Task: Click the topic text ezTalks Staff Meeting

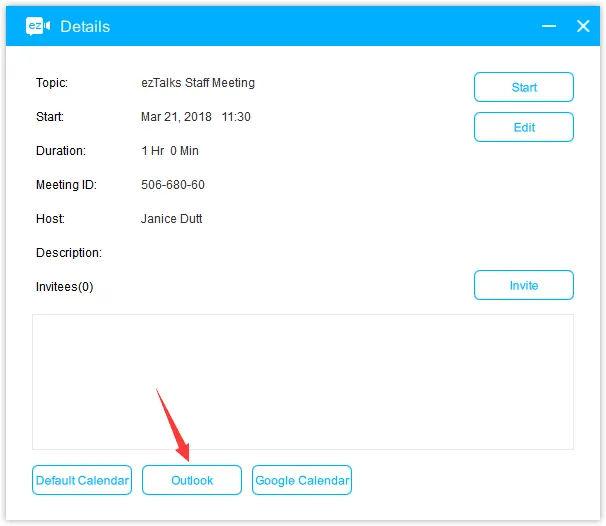Action: tap(198, 83)
